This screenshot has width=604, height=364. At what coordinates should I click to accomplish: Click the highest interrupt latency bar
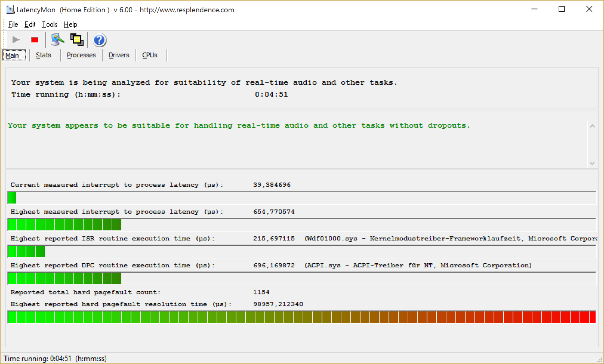point(301,225)
